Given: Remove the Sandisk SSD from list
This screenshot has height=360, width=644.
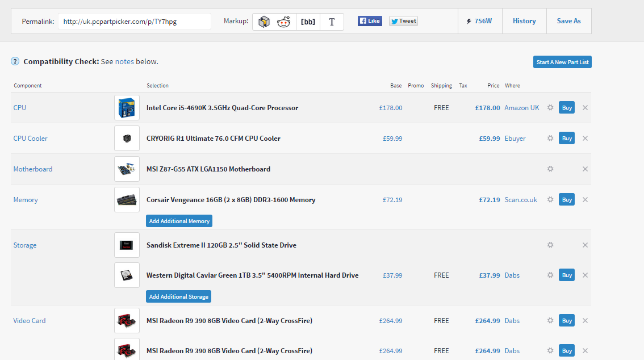Looking at the screenshot, I should point(586,245).
